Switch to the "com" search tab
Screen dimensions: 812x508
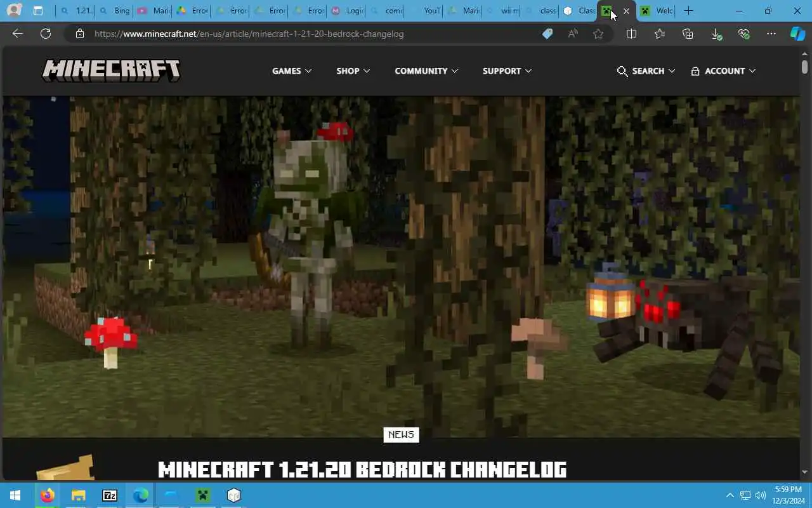click(385, 11)
